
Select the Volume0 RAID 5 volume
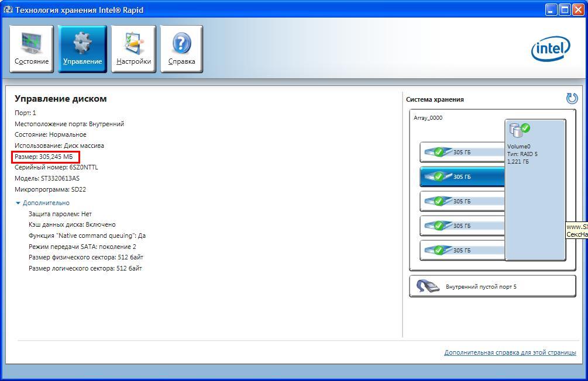[535, 189]
